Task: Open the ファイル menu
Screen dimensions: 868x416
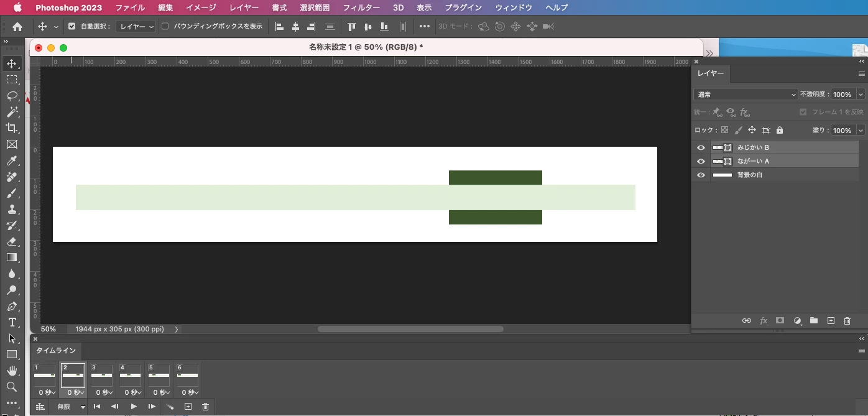Action: coord(130,7)
